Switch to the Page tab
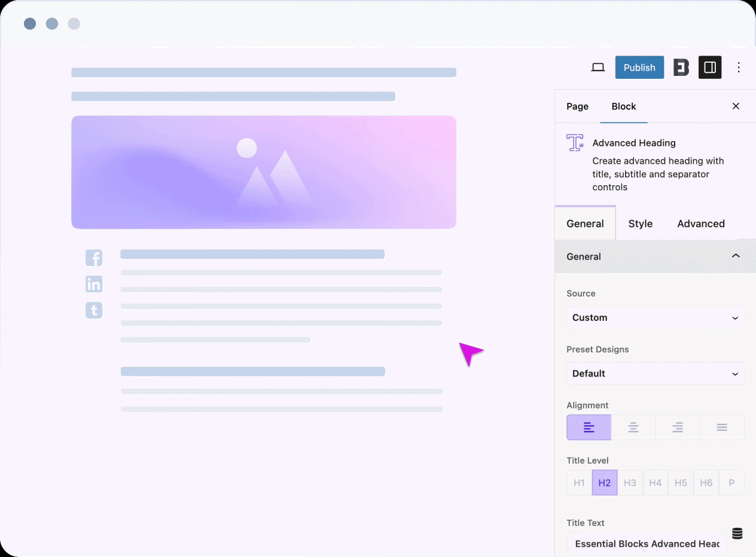Screen dimensions: 756x557 point(578,106)
